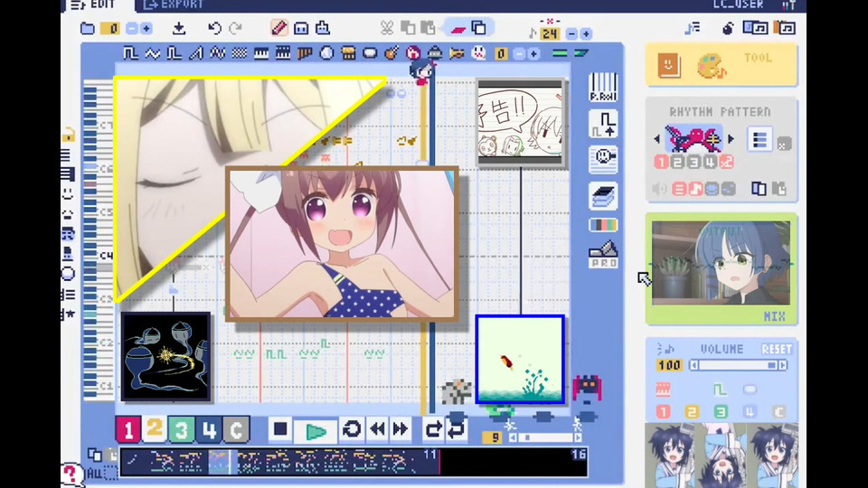Click the square wave up-arrow icon
Image resolution: width=868 pixels, height=488 pixels.
[603, 124]
